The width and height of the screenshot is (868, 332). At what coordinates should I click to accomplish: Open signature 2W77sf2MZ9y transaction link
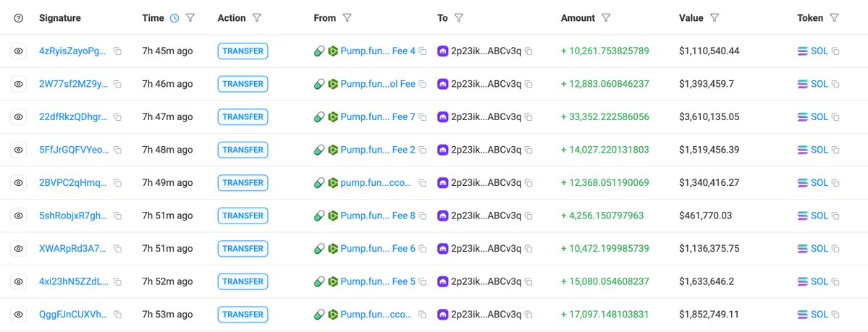point(74,84)
